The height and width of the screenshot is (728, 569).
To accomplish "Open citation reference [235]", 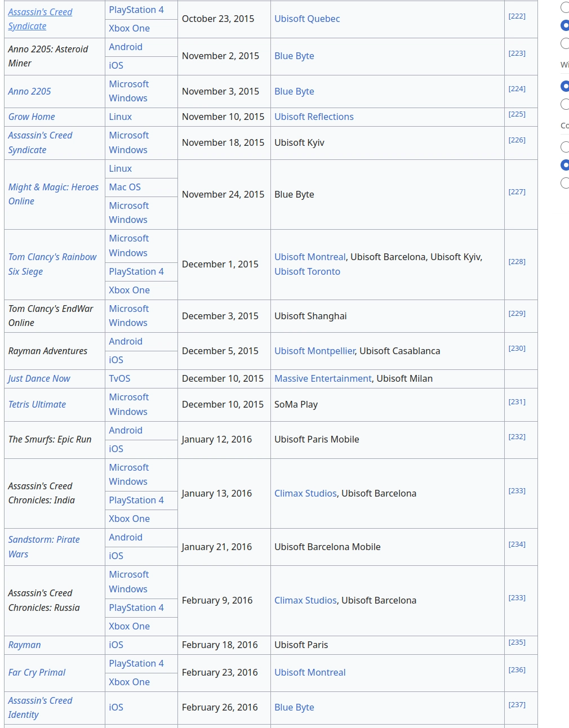I will pyautogui.click(x=517, y=642).
